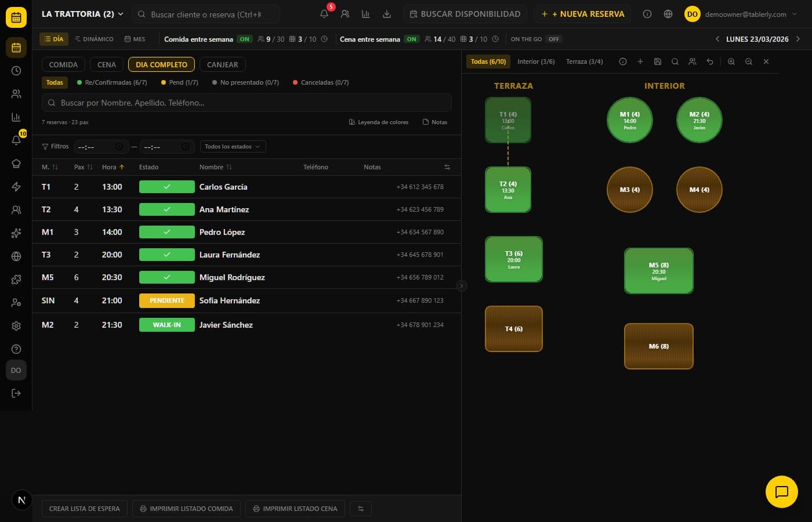Zoom in on the floor plan
Viewport: 812px width, 522px height.
[731, 61]
